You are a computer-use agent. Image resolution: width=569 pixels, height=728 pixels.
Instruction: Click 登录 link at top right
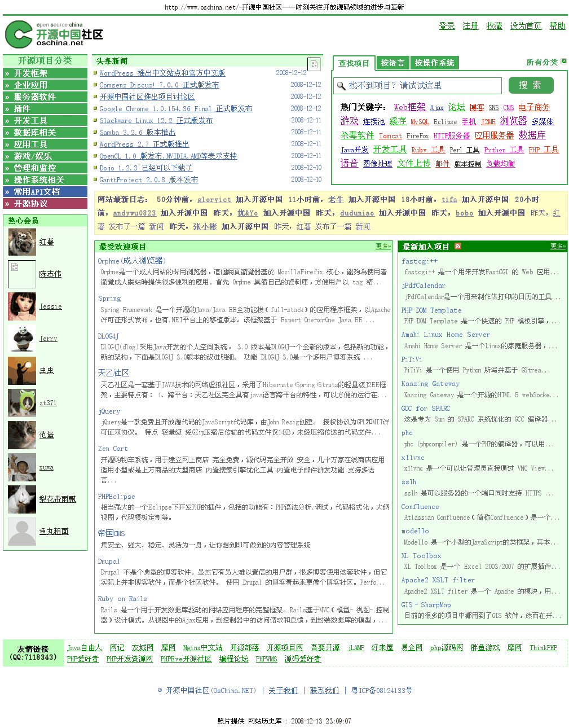pos(447,26)
